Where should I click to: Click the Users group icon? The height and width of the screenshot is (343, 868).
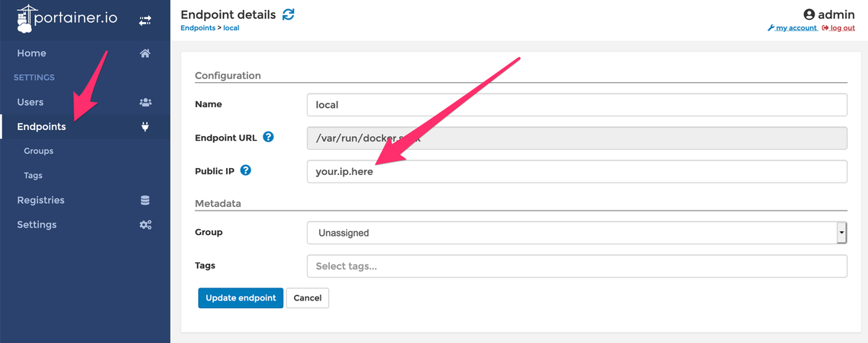[x=145, y=103]
